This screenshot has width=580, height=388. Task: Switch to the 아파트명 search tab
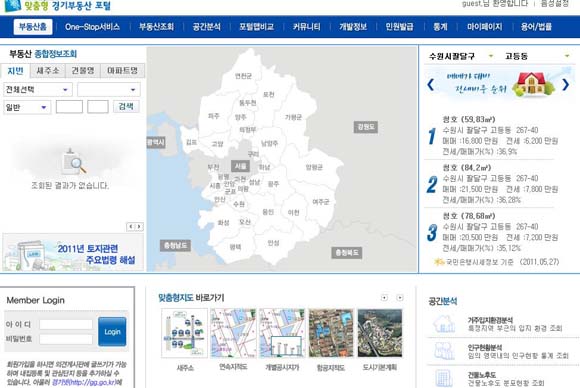coord(122,71)
